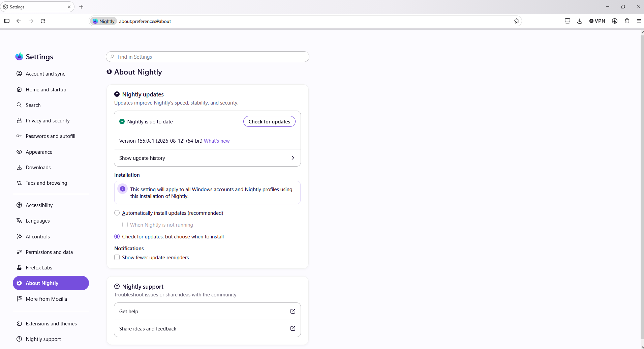Open Downloads settings category
Viewport: 644px width, 349px height.
tap(51, 167)
